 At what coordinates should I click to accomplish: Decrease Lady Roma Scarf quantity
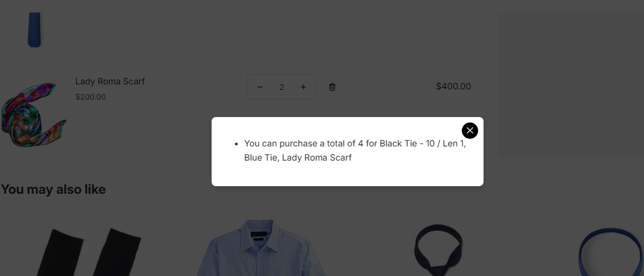tap(260, 87)
